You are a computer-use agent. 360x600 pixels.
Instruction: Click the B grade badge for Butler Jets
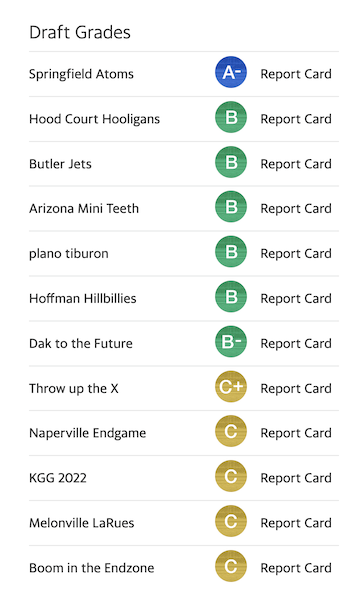pos(231,162)
